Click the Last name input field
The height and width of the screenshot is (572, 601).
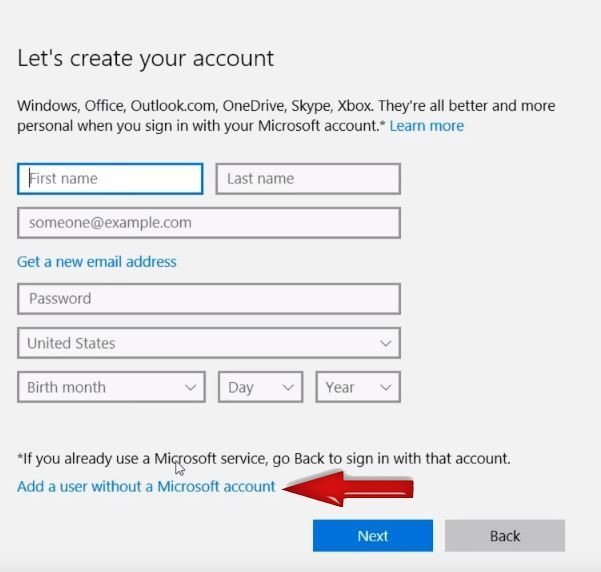pos(308,179)
